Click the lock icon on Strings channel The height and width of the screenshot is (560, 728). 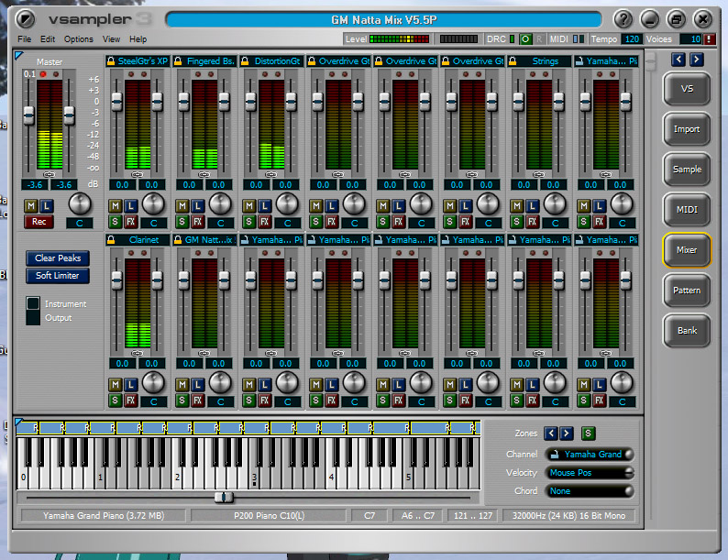click(513, 60)
